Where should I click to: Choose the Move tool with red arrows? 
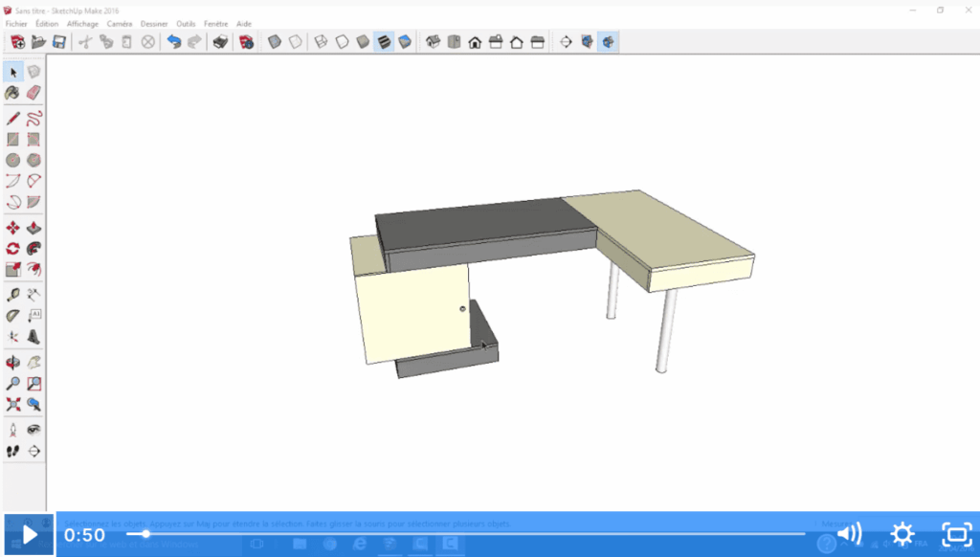[x=13, y=228]
